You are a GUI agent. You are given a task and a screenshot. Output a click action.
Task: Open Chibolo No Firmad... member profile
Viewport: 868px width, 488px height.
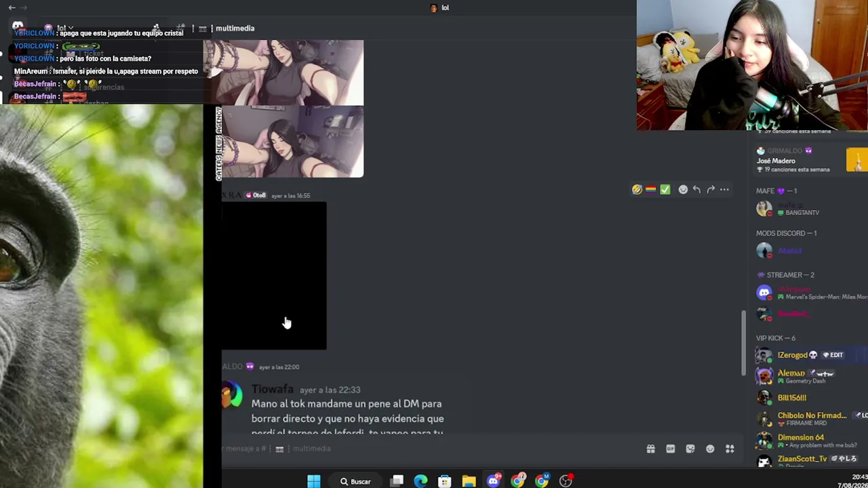click(x=810, y=418)
